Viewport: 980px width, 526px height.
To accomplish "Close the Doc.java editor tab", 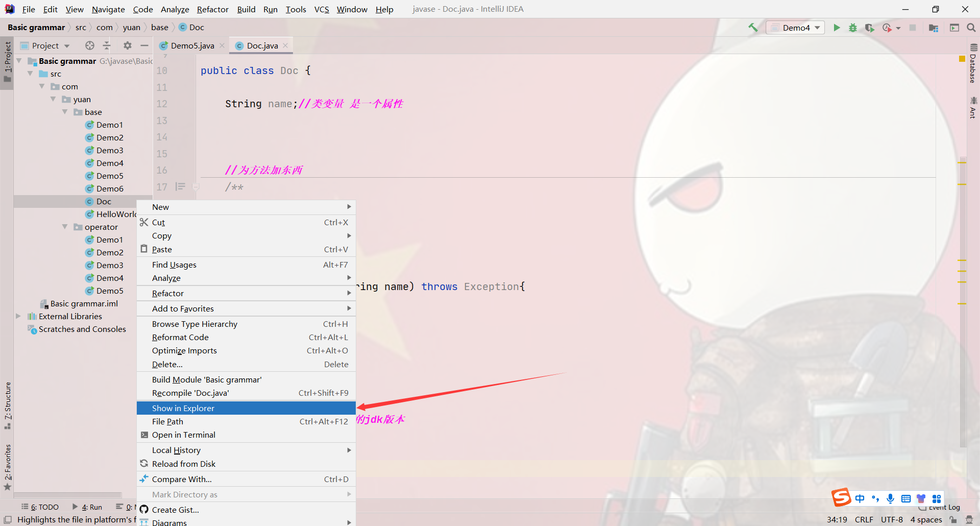I will tap(285, 45).
